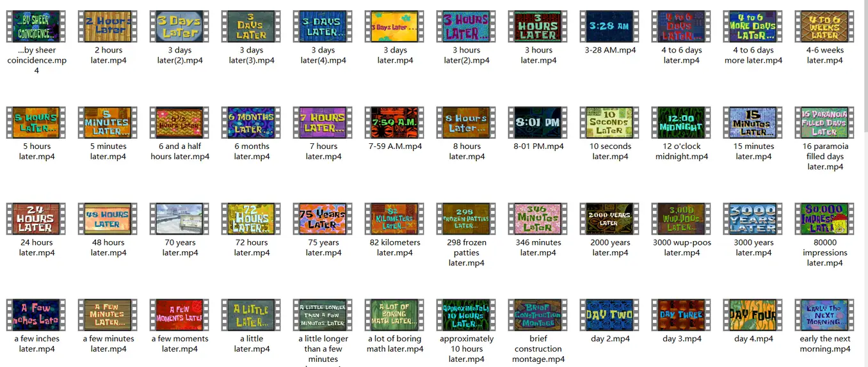Select 'a little longer than a few minutes' thumbnail

(323, 315)
